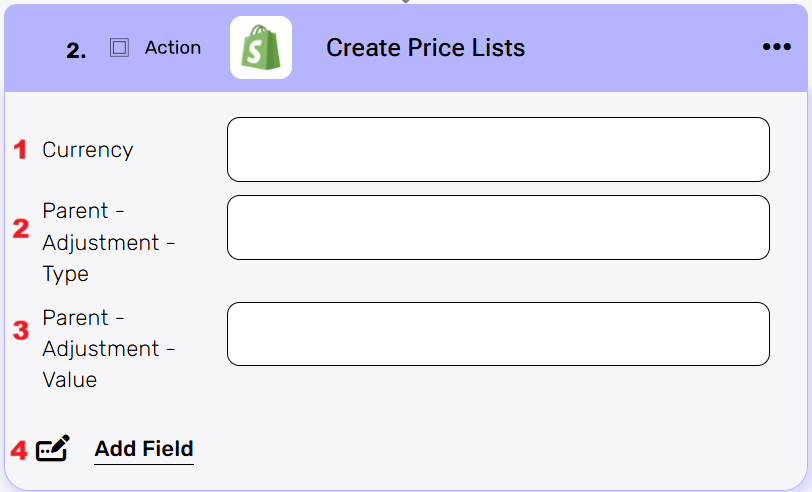Click the red number 4 marker
The height and width of the screenshot is (492, 812).
point(19,450)
